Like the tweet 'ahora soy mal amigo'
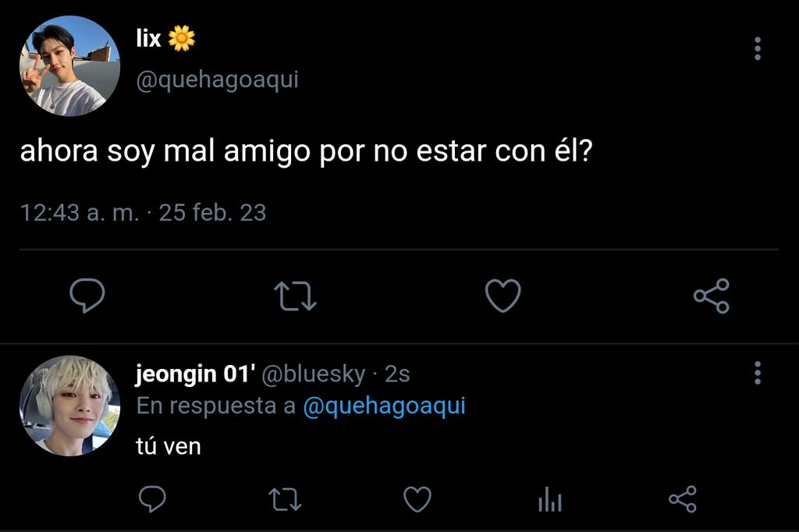Screen dimensions: 799x532 coord(503,296)
